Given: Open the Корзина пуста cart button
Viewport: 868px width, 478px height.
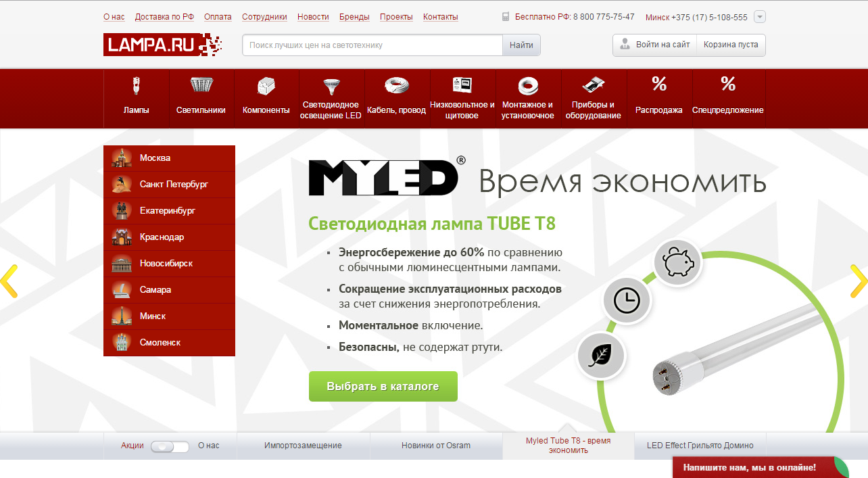Looking at the screenshot, I should coord(731,45).
